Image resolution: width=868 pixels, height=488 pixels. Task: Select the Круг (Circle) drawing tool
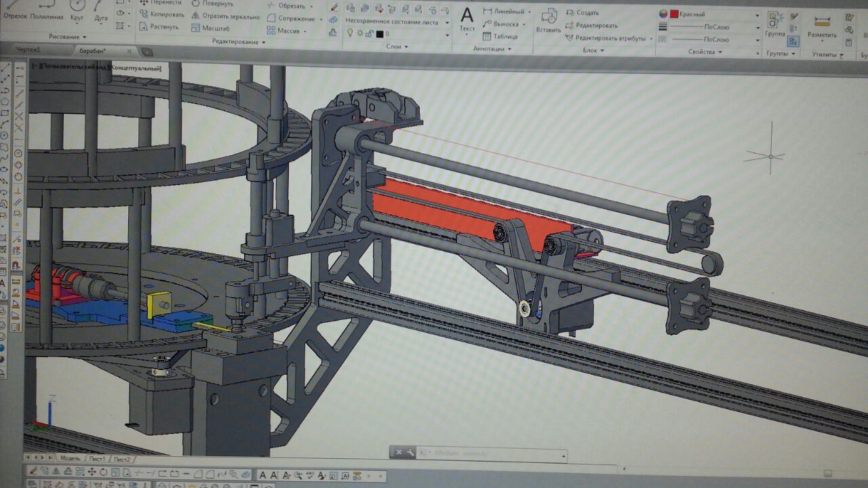point(77,11)
